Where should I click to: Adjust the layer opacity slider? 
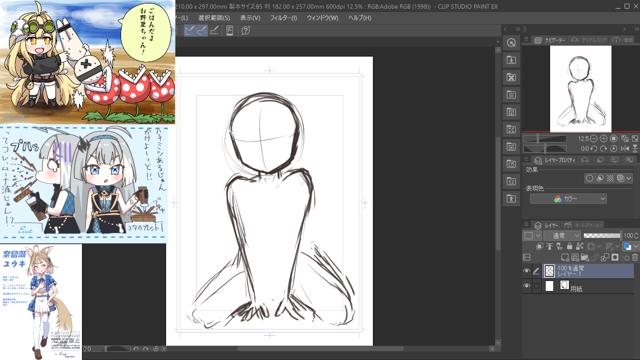602,236
